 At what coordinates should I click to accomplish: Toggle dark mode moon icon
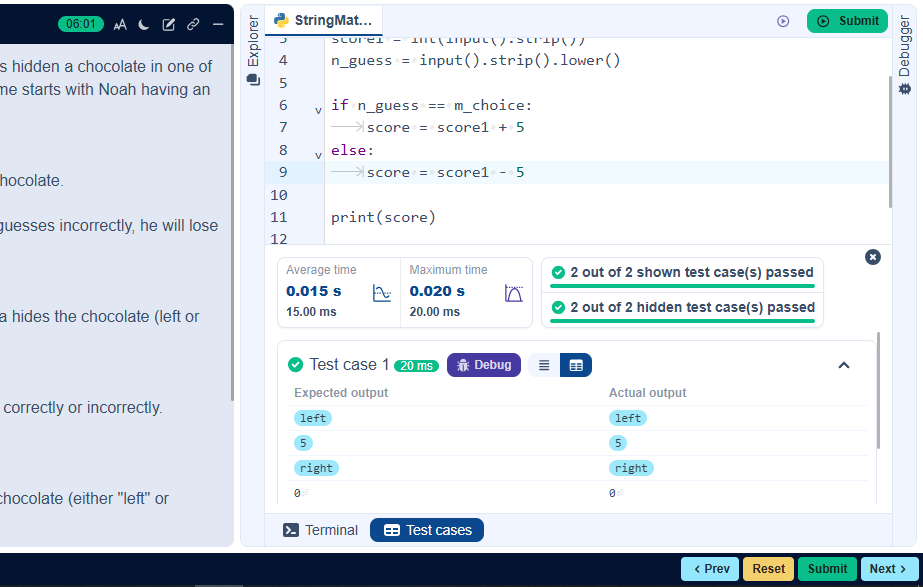tap(144, 25)
